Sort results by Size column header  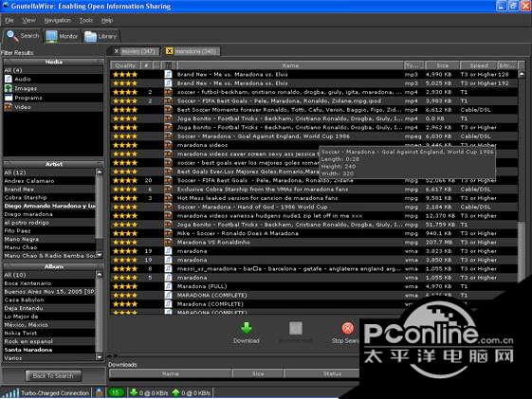click(x=443, y=65)
